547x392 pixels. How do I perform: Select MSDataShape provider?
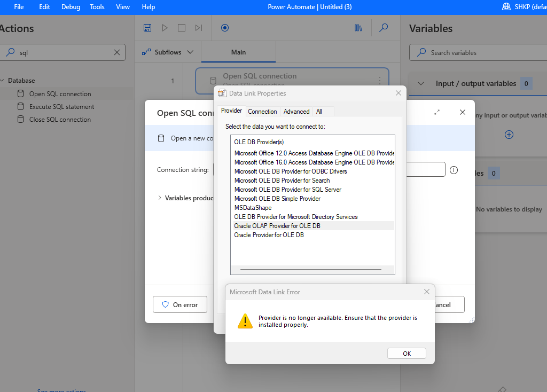[253, 208]
